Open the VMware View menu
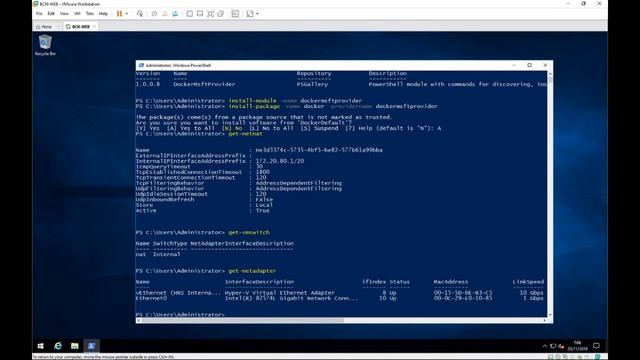This screenshot has width=640, height=360. (64, 13)
